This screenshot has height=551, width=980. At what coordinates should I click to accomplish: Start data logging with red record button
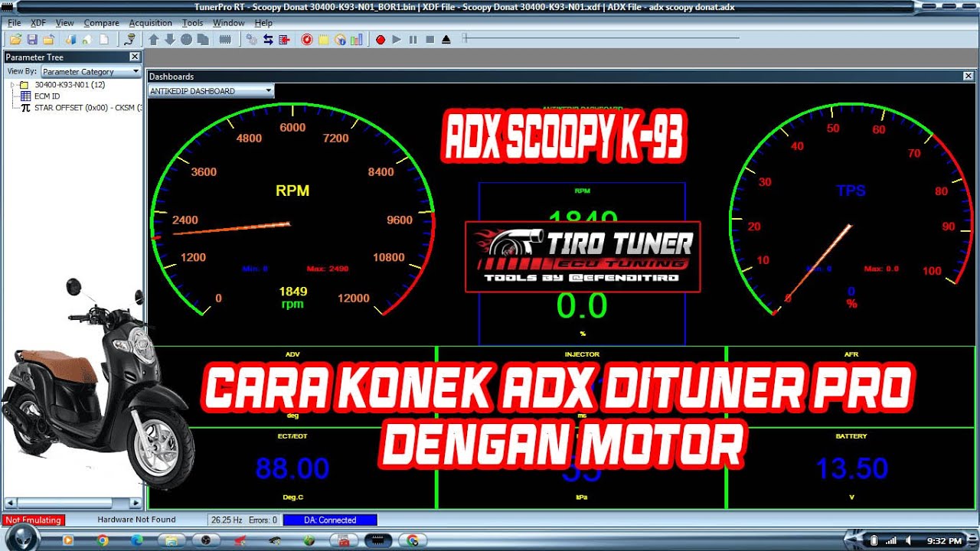pos(381,39)
